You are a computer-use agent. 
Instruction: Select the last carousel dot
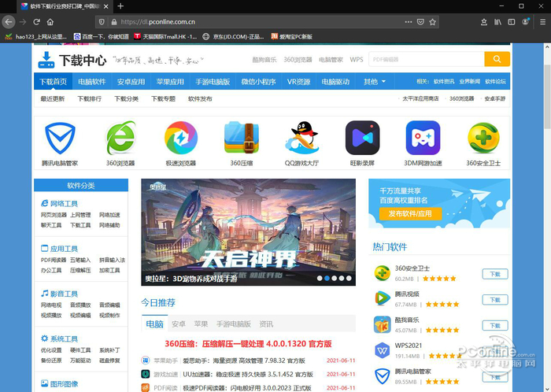pyautogui.click(x=349, y=278)
